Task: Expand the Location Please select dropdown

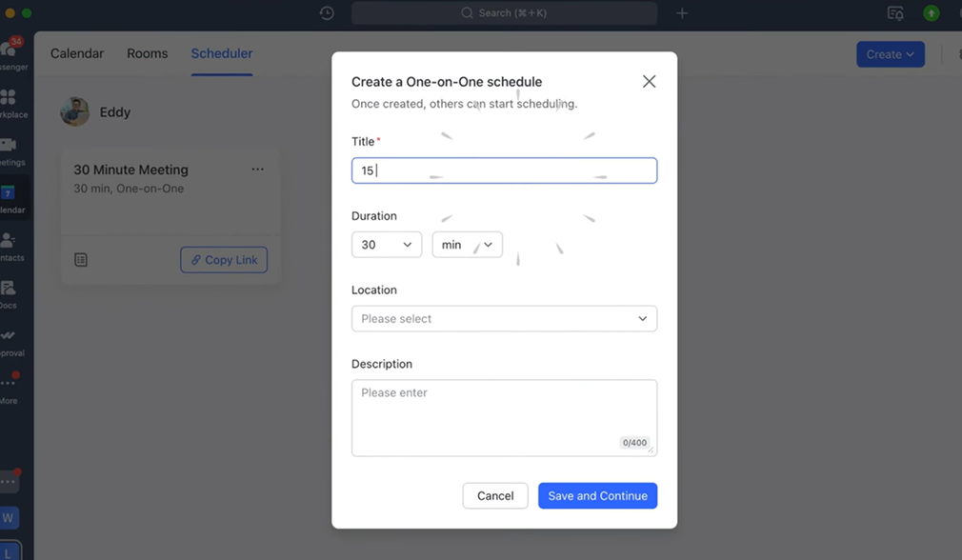Action: click(504, 319)
